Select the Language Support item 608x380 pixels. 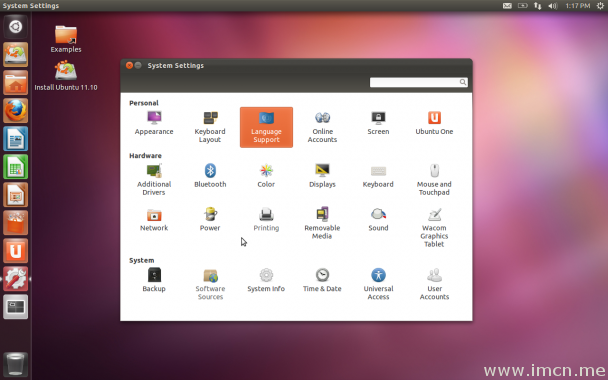[x=266, y=127]
